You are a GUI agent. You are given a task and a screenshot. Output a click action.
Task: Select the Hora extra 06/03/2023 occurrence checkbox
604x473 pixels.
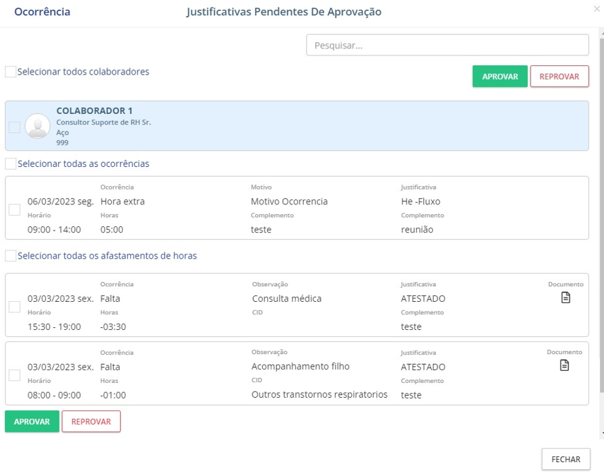pos(14,210)
